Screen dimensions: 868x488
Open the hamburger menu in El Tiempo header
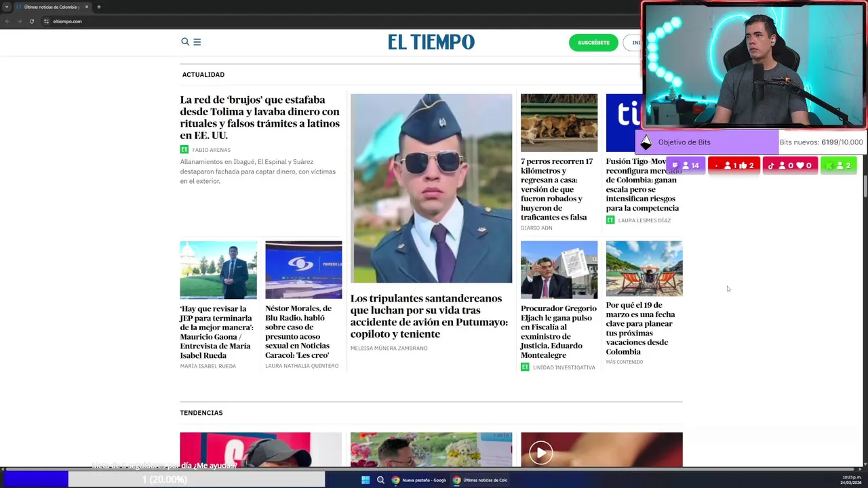(197, 42)
